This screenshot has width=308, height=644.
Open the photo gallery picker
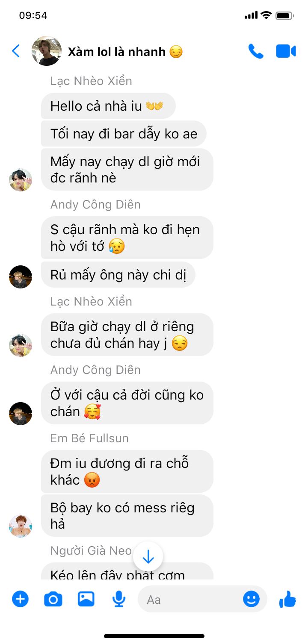pos(86,599)
